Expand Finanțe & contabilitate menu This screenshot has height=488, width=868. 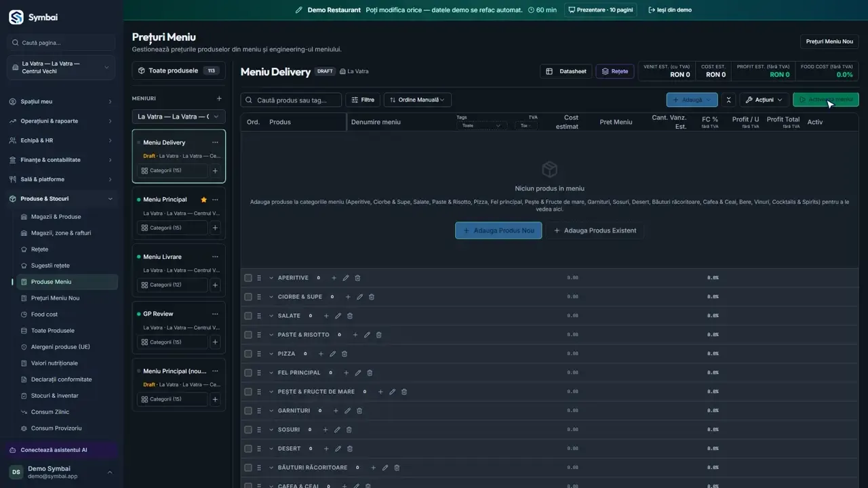(x=61, y=160)
